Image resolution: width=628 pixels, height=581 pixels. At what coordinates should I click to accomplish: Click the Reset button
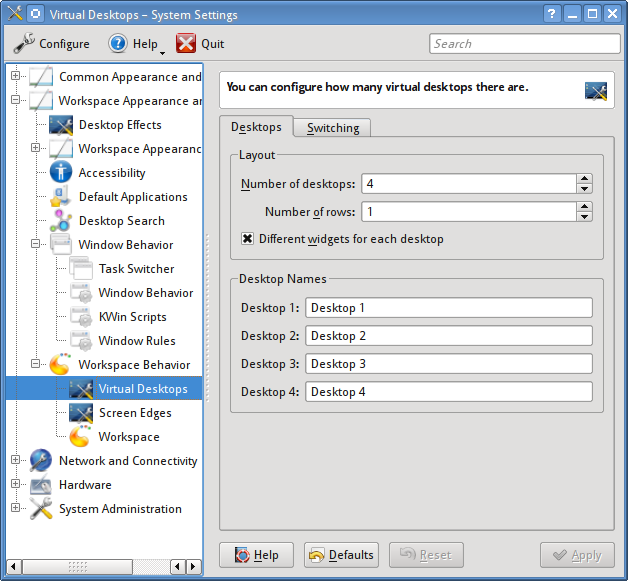(x=426, y=555)
